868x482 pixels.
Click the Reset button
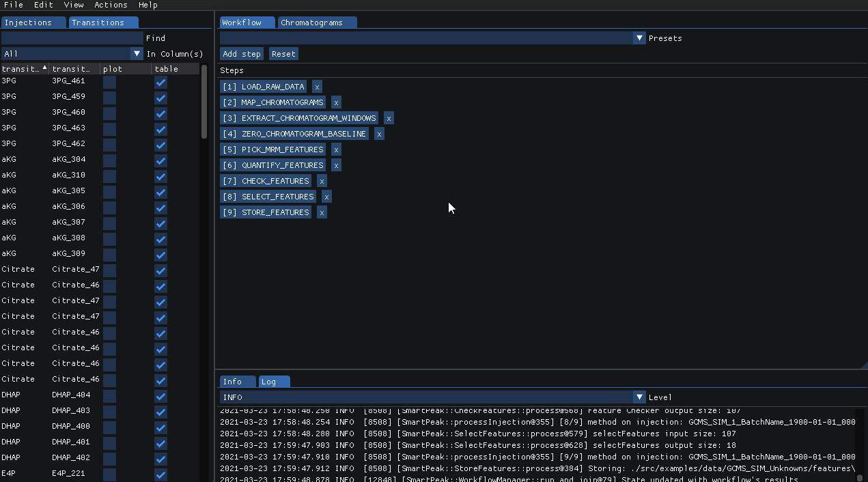[283, 54]
